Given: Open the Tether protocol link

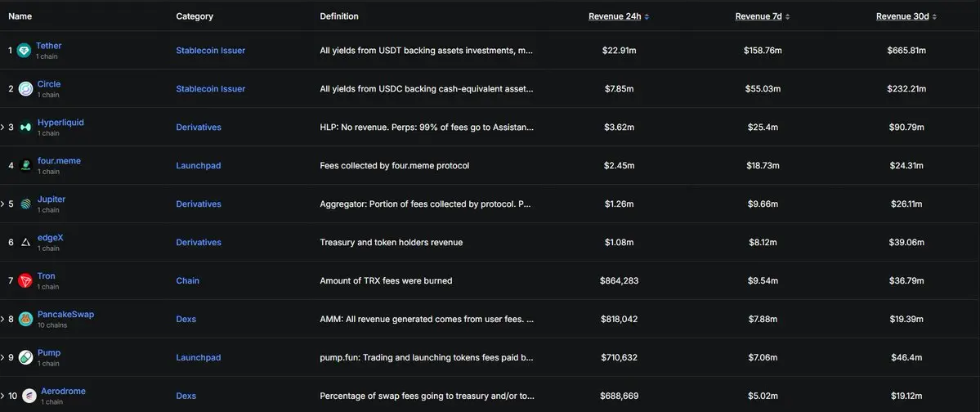Looking at the screenshot, I should point(48,46).
